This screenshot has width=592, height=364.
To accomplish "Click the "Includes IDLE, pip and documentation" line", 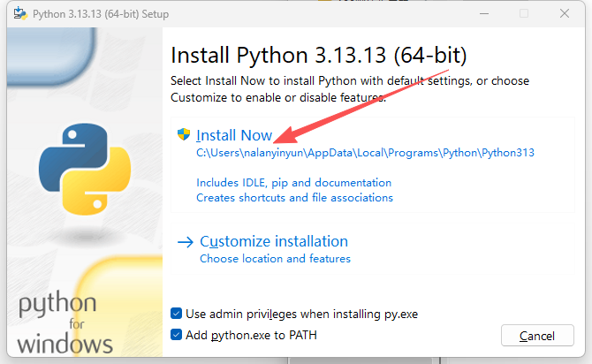I will 293,183.
